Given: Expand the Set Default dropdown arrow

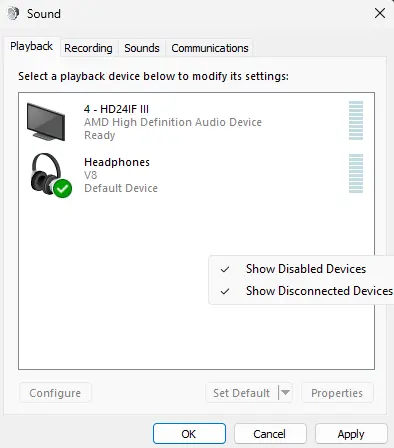Looking at the screenshot, I should (285, 393).
